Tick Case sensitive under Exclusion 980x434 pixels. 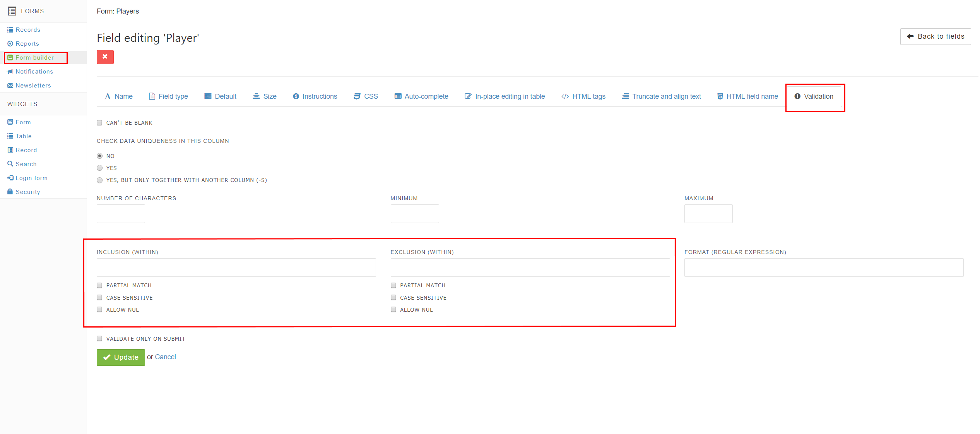point(393,297)
